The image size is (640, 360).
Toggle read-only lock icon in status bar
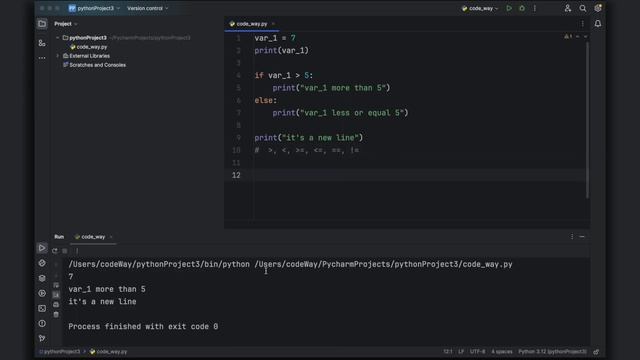(x=596, y=351)
